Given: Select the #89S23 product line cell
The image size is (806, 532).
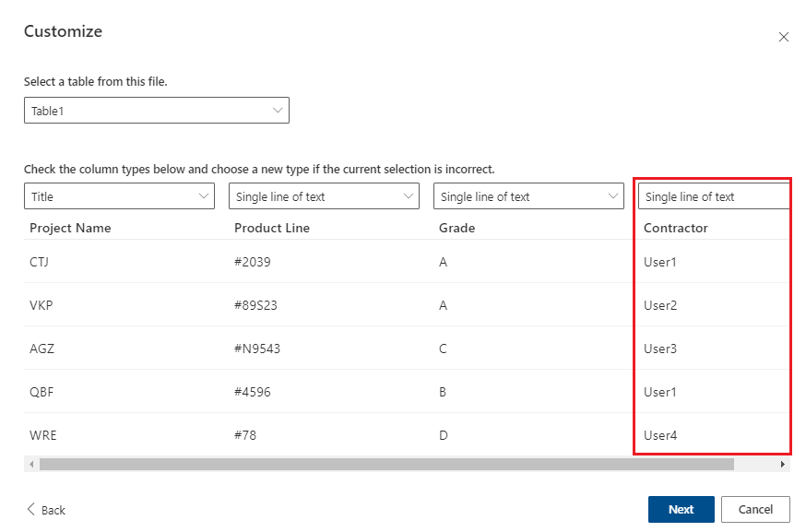Looking at the screenshot, I should click(255, 305).
